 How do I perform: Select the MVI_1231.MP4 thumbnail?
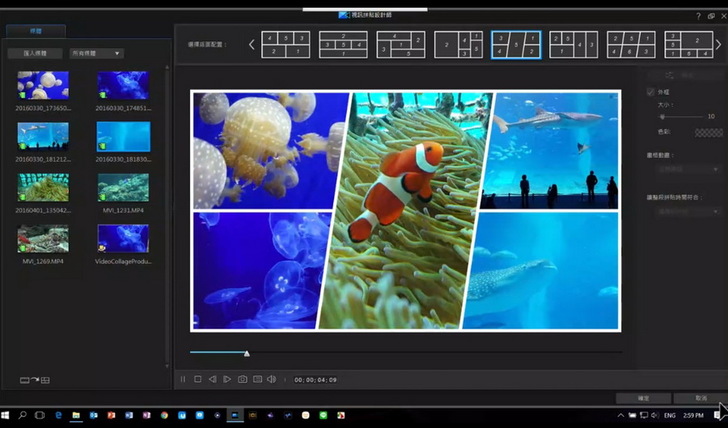[x=122, y=186]
